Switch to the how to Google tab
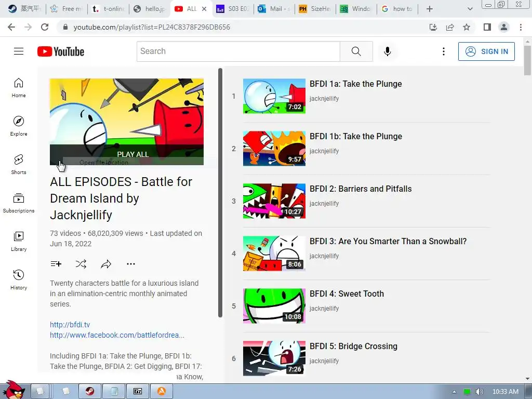532x399 pixels. click(397, 9)
